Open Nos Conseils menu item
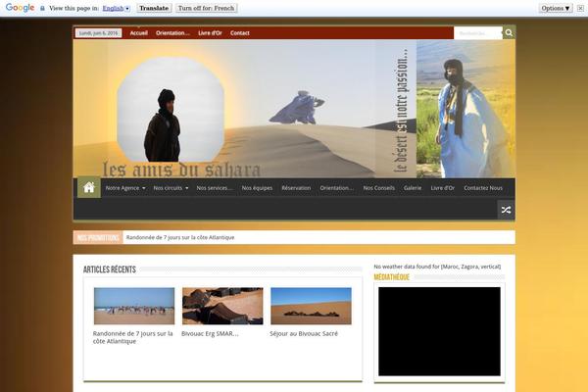Viewport: 588px width, 392px height. click(378, 188)
